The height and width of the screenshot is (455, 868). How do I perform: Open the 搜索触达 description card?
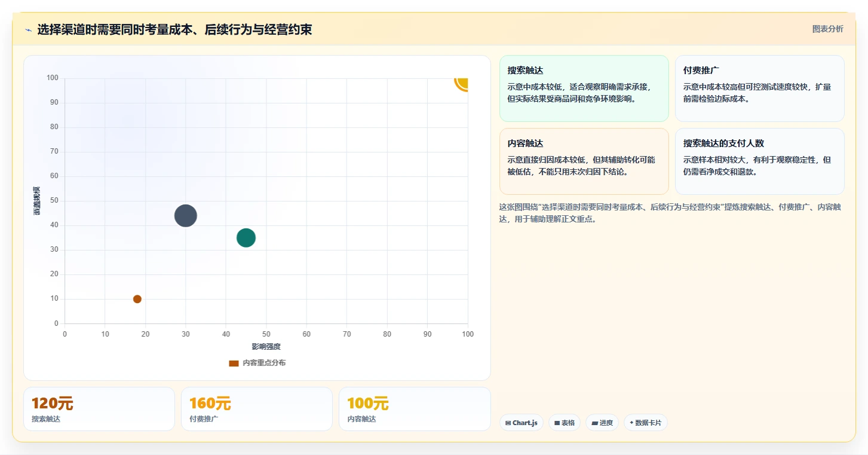584,88
